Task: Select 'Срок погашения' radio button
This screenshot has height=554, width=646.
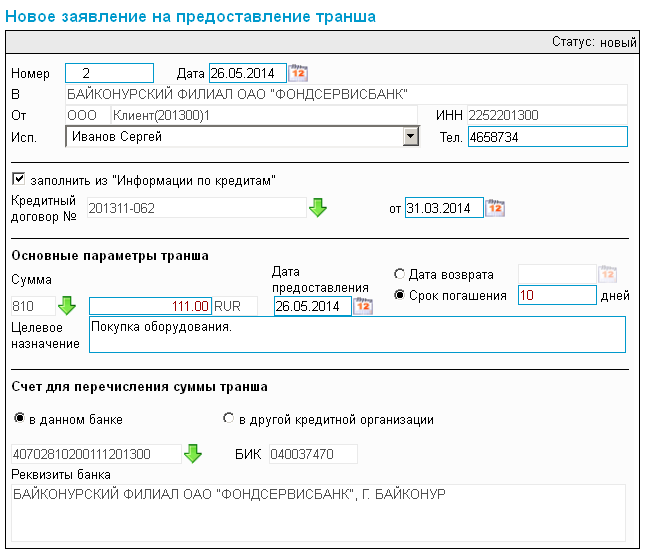Action: coord(399,295)
